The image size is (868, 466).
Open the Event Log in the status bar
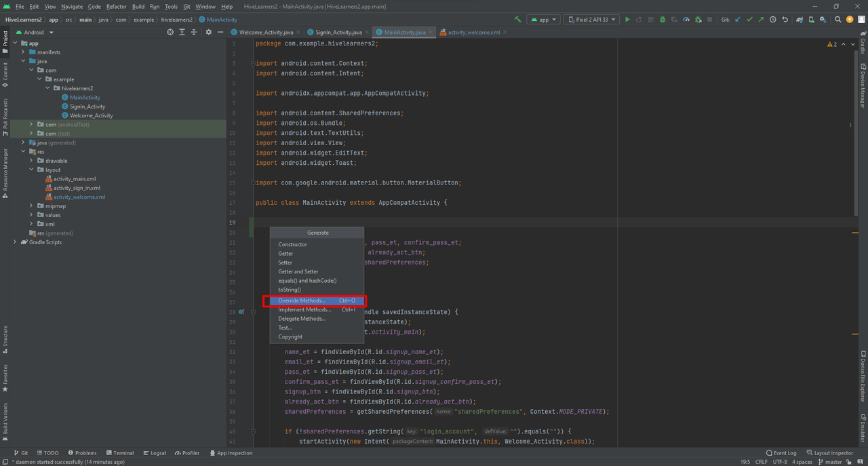pyautogui.click(x=781, y=453)
